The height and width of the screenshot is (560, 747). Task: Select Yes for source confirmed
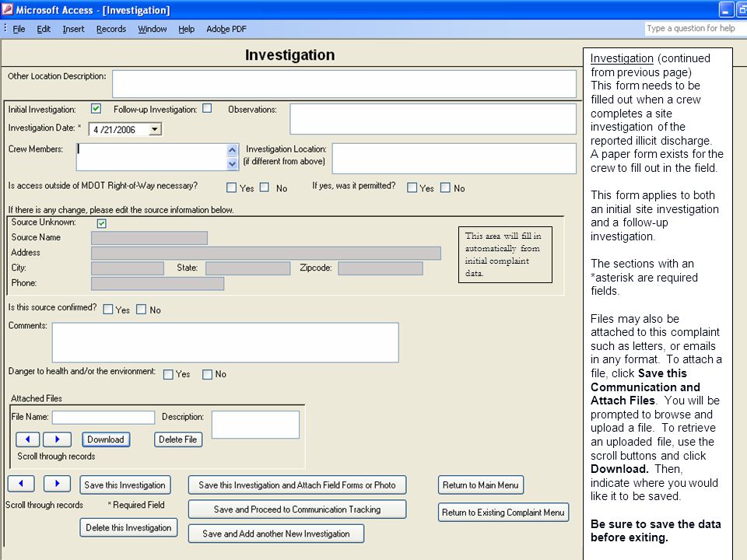point(108,310)
